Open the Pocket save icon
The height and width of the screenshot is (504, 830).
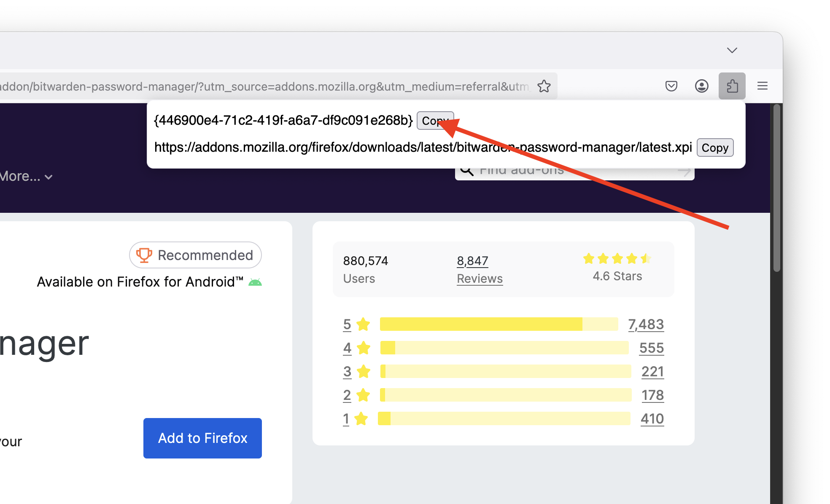point(671,86)
